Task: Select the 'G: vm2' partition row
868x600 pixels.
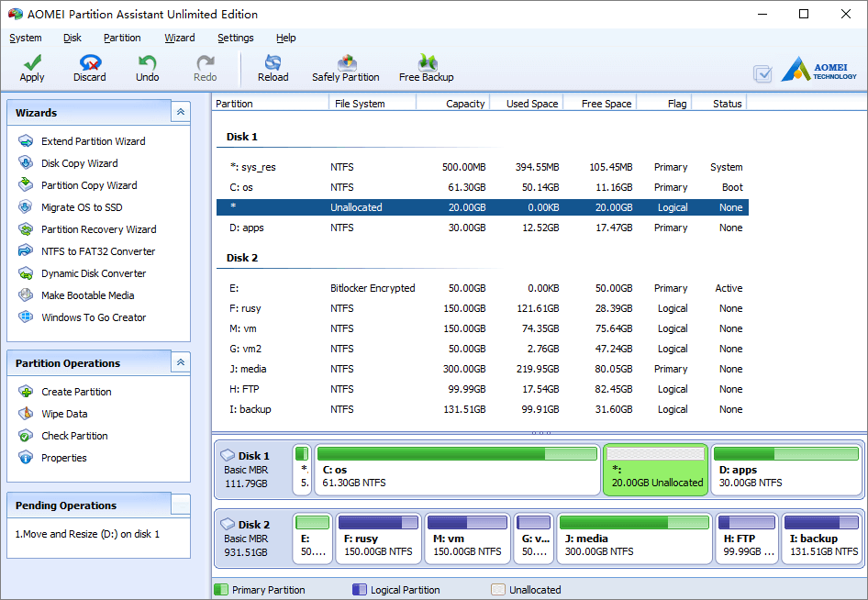Action: click(482, 349)
